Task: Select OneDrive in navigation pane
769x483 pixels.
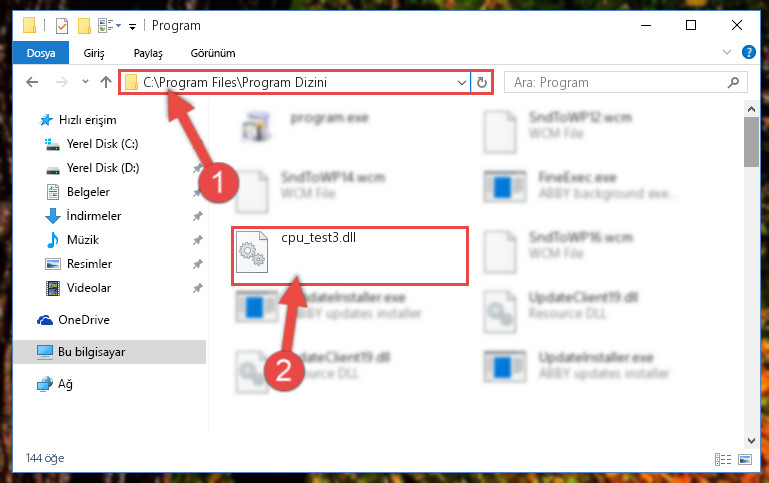Action: coord(84,320)
